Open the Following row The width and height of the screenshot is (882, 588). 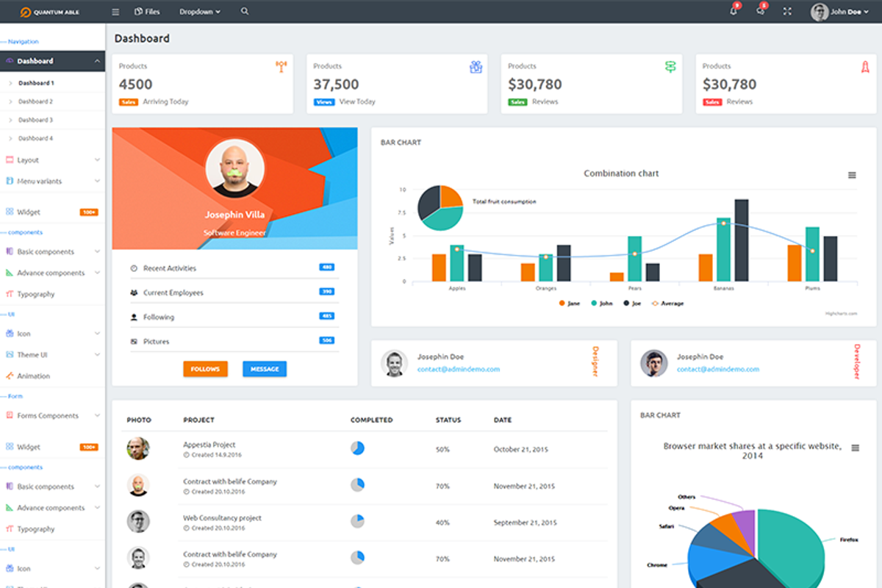[x=233, y=317]
